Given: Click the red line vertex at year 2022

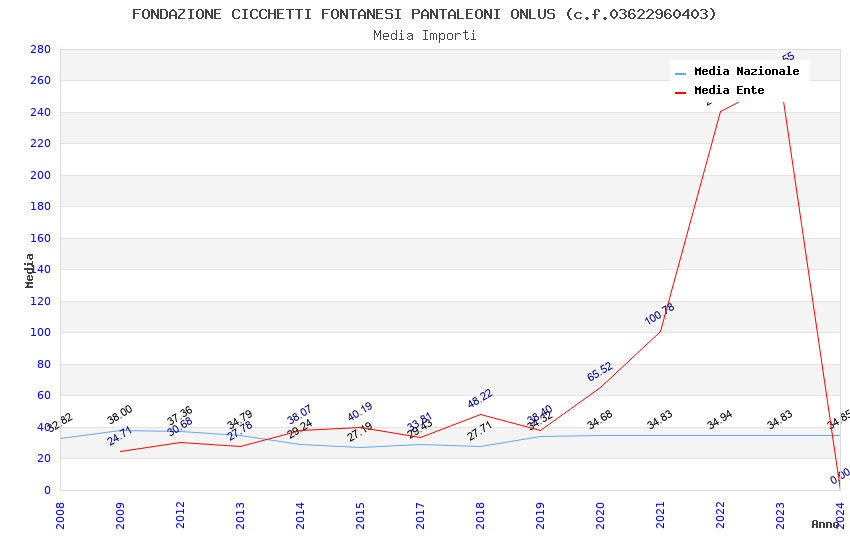Looking at the screenshot, I should click(720, 112).
